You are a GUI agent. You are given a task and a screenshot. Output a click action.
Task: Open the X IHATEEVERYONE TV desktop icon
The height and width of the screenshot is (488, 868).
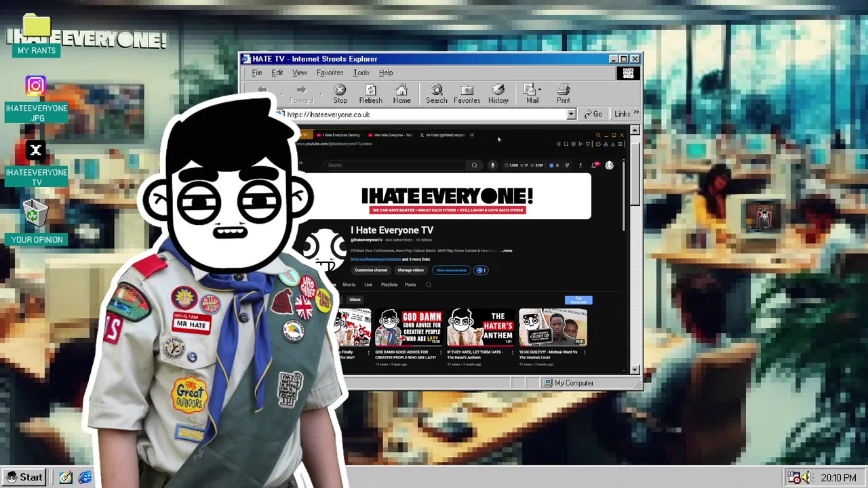(x=36, y=163)
